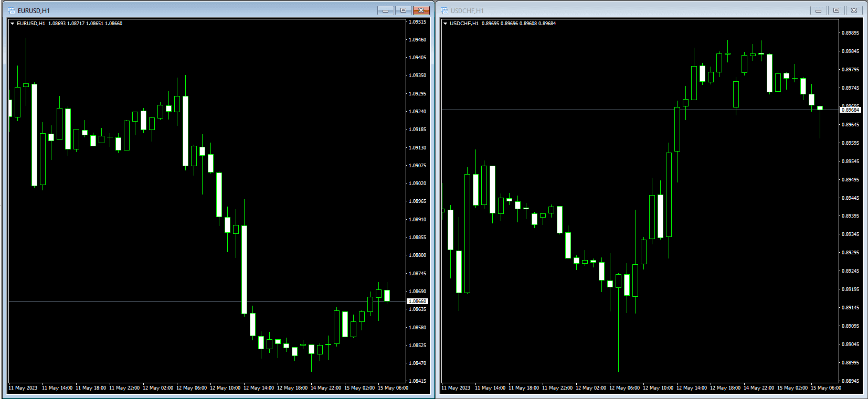Minimize the USDCHF,H1 chart window
The width and height of the screenshot is (868, 399).
tap(819, 10)
